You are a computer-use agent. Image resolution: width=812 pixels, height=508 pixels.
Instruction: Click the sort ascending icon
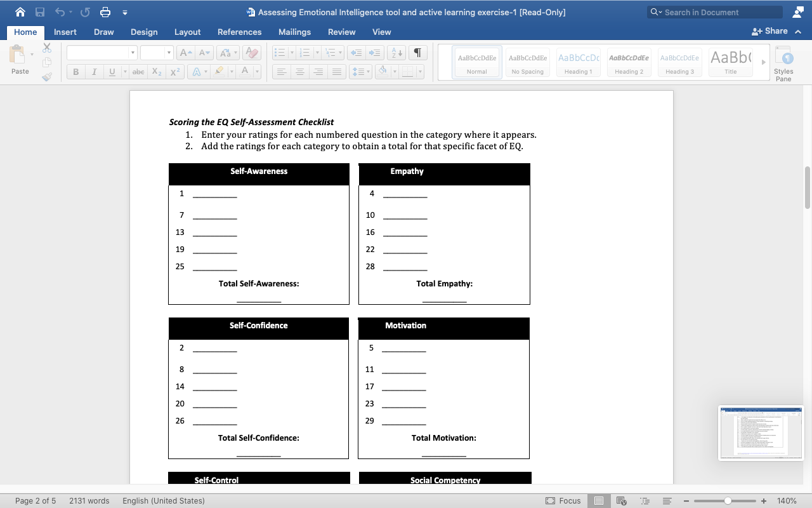point(398,53)
